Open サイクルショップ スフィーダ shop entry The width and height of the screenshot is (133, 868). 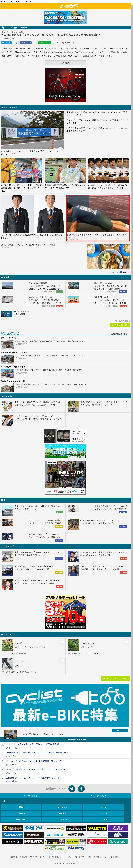[65, 357]
